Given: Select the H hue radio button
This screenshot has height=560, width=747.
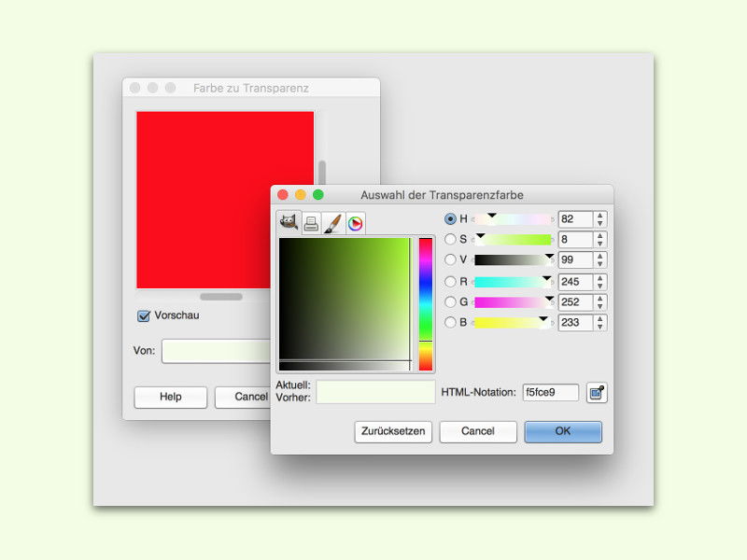Looking at the screenshot, I should 450,218.
